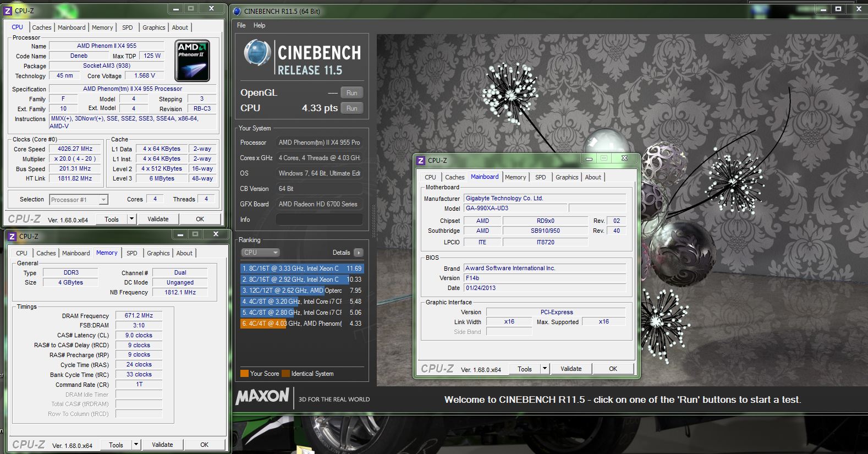Switch to Memory tab in top-left CPU-Z
The height and width of the screenshot is (454, 868).
(102, 28)
